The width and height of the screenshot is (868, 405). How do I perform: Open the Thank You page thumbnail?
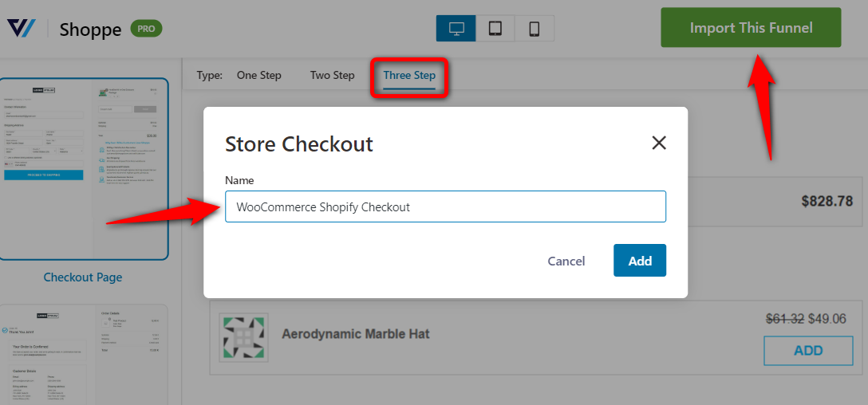[x=84, y=355]
